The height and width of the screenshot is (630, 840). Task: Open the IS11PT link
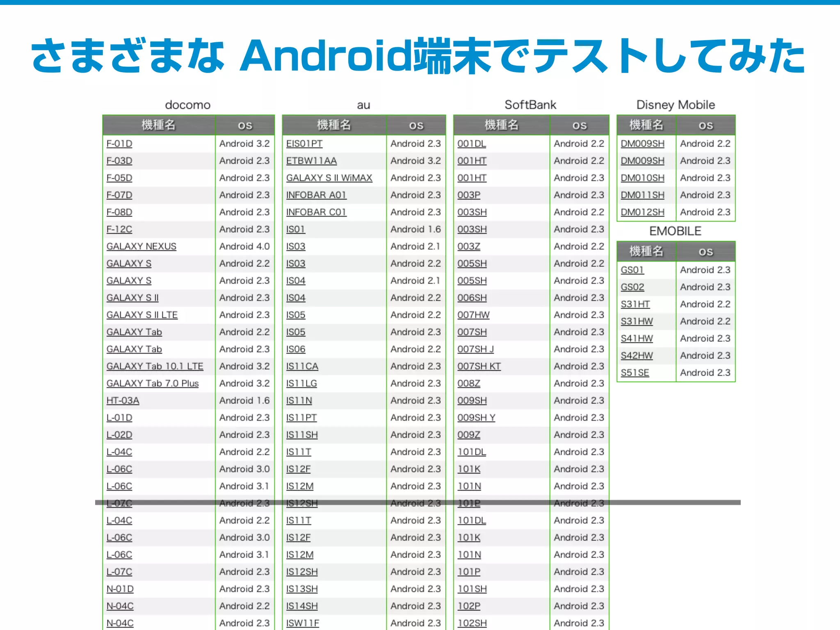[x=301, y=418]
